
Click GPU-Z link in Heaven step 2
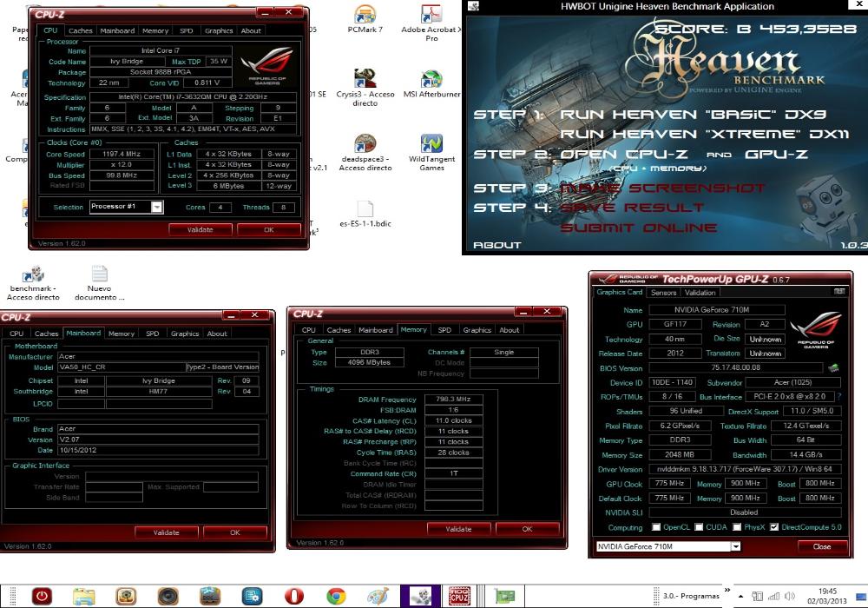click(x=777, y=154)
